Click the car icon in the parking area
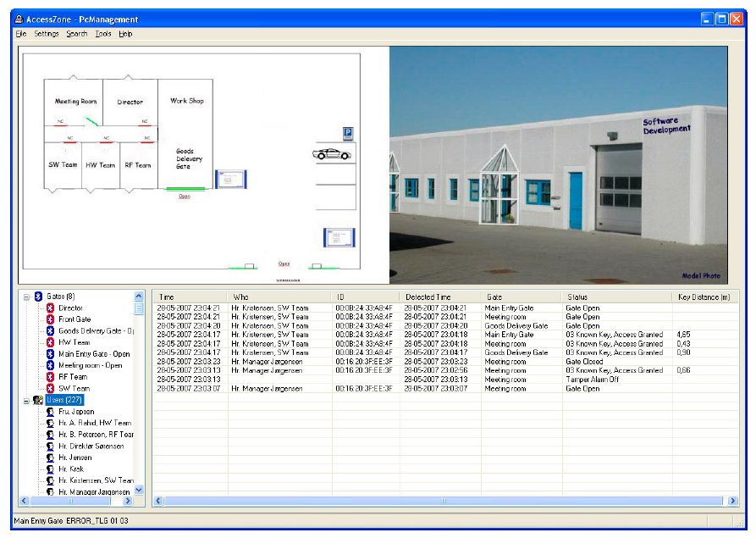The height and width of the screenshot is (538, 756). 332,154
